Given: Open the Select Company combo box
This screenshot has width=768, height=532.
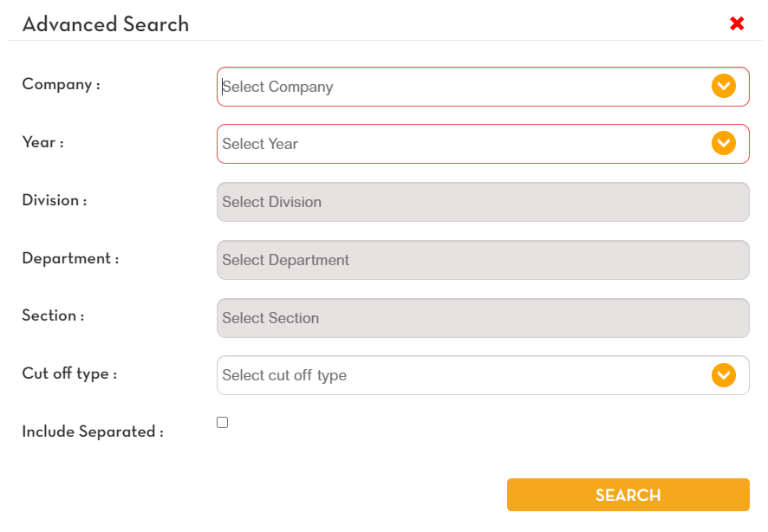Looking at the screenshot, I should click(x=459, y=87).
